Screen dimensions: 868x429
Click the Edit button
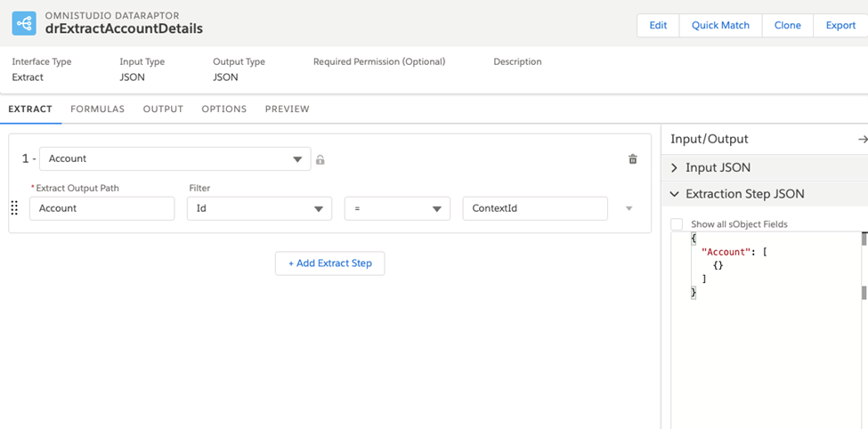(658, 26)
